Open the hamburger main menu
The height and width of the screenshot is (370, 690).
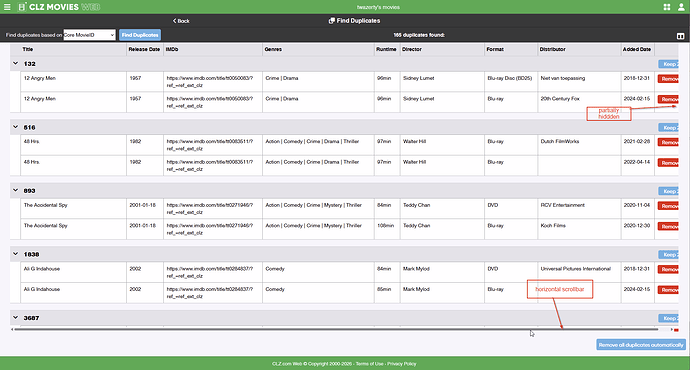pos(7,7)
